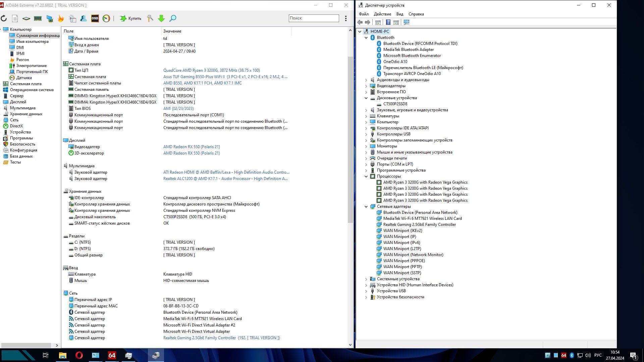Screen dimensions: 644x362
Task: Collapse the Дисковые устройства category
Action: tap(366, 98)
